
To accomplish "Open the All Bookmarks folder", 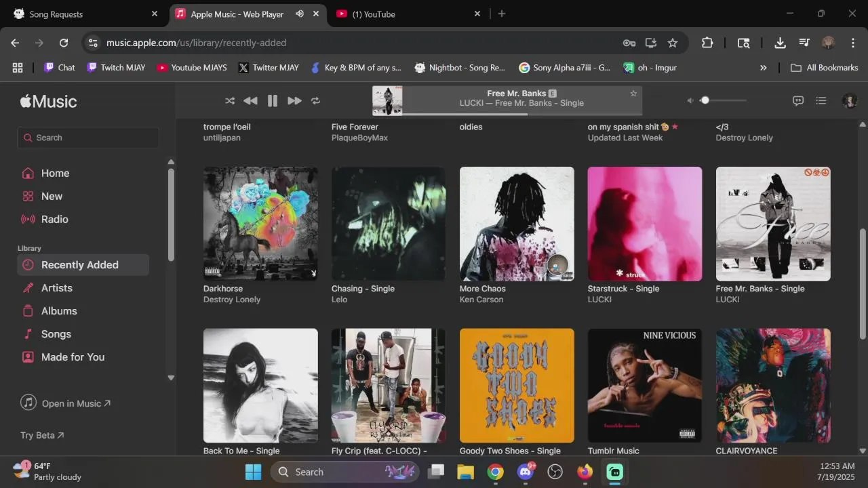I will 825,68.
